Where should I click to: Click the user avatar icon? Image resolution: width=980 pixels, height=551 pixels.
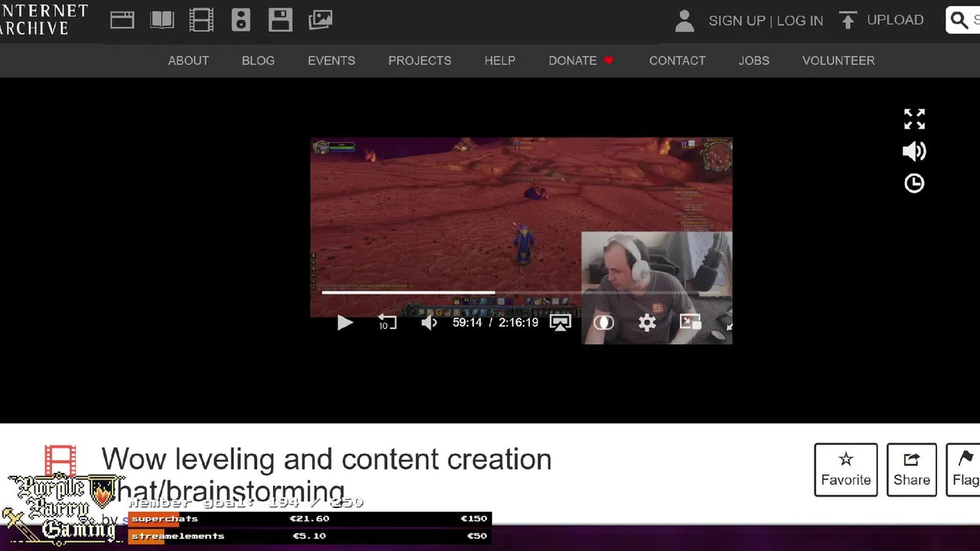click(x=684, y=21)
